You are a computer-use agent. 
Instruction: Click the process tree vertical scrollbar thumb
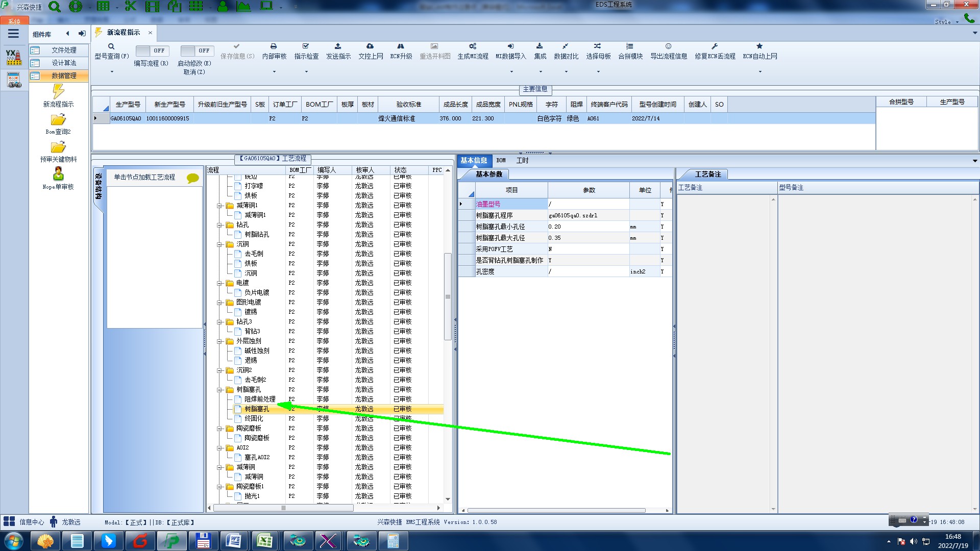(x=448, y=296)
